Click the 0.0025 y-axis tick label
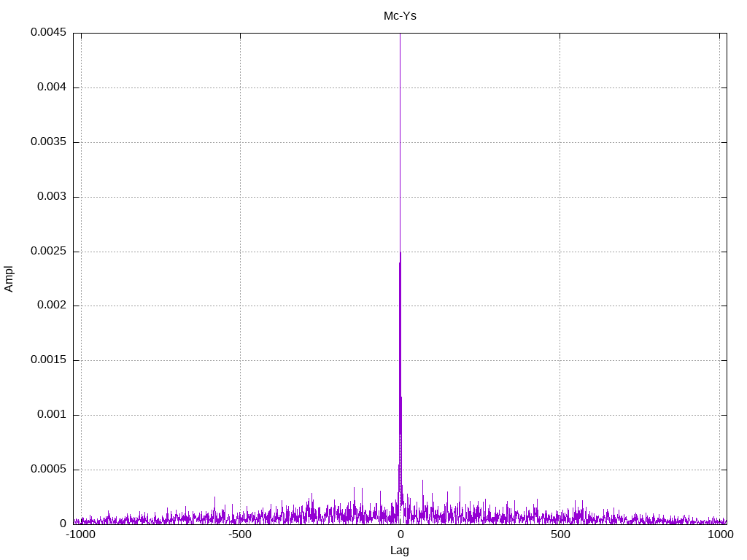The width and height of the screenshot is (747, 560). (49, 251)
